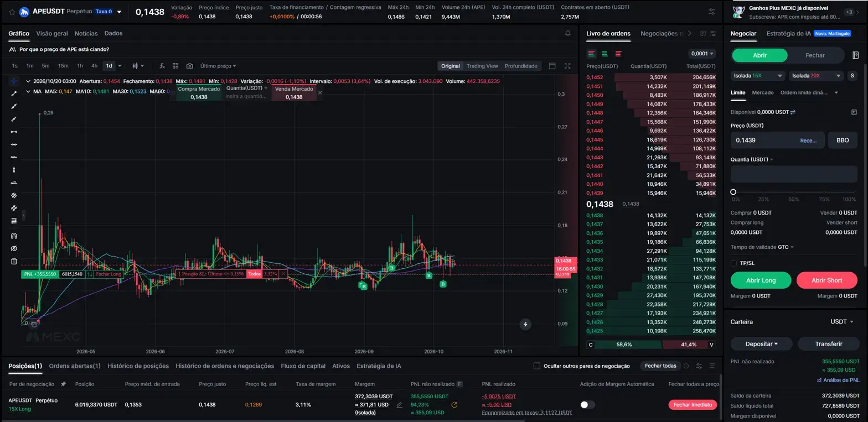Check Ocultar outros pares de negociação
The image size is (868, 422).
[x=536, y=366]
